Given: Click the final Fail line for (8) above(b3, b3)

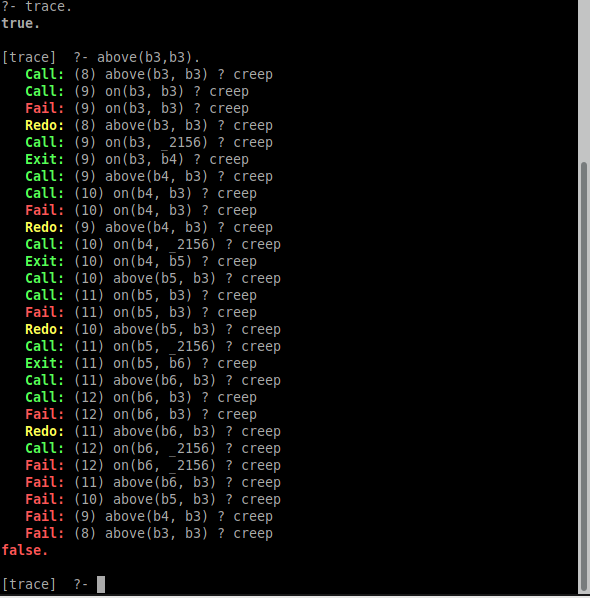Looking at the screenshot, I should pos(149,533).
